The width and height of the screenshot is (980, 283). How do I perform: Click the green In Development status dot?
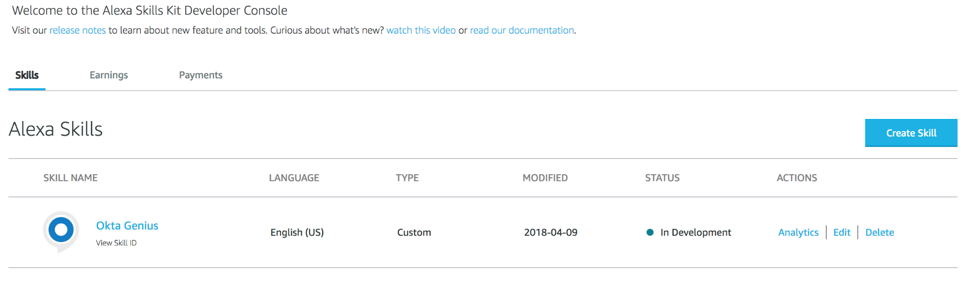click(x=650, y=233)
